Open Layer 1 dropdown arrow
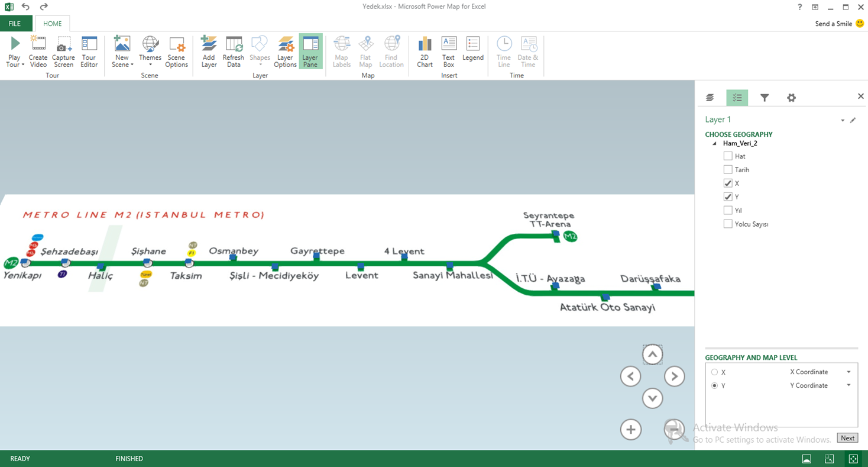868x467 pixels. pos(843,120)
